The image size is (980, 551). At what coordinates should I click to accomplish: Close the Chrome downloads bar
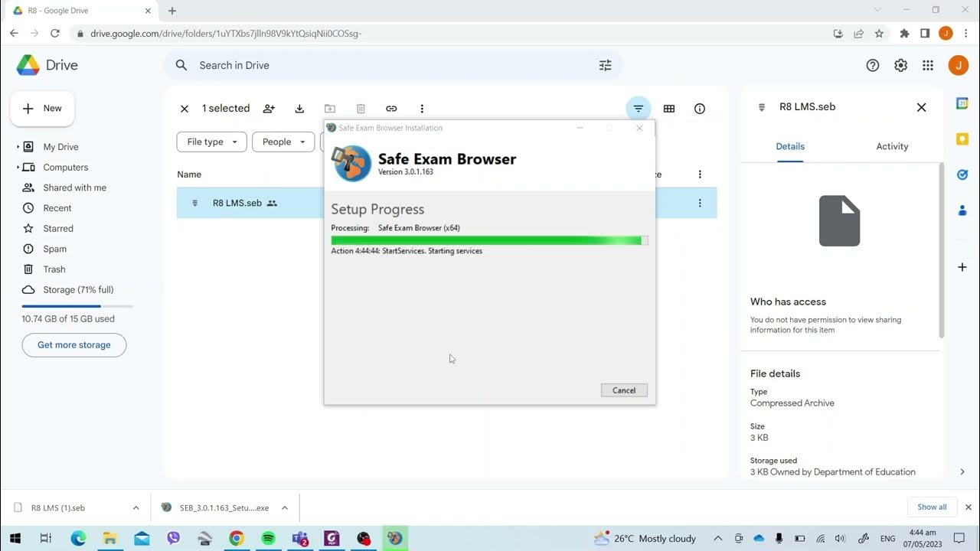tap(968, 507)
